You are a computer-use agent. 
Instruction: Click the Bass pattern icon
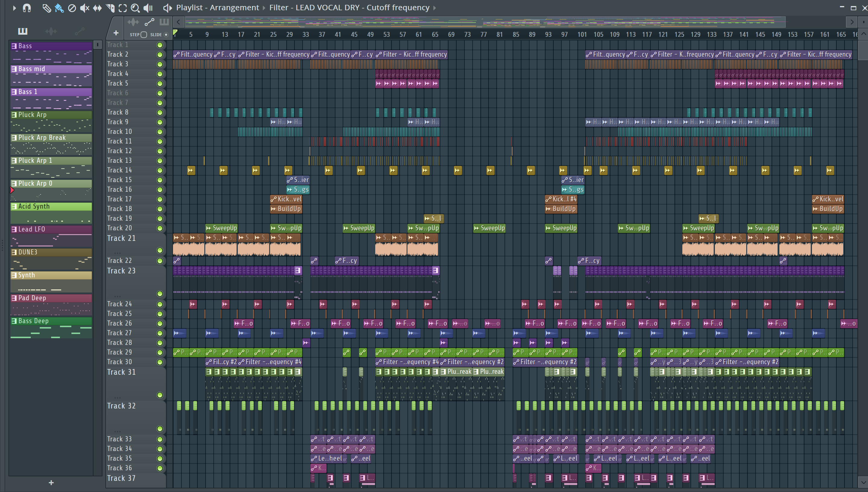[14, 46]
